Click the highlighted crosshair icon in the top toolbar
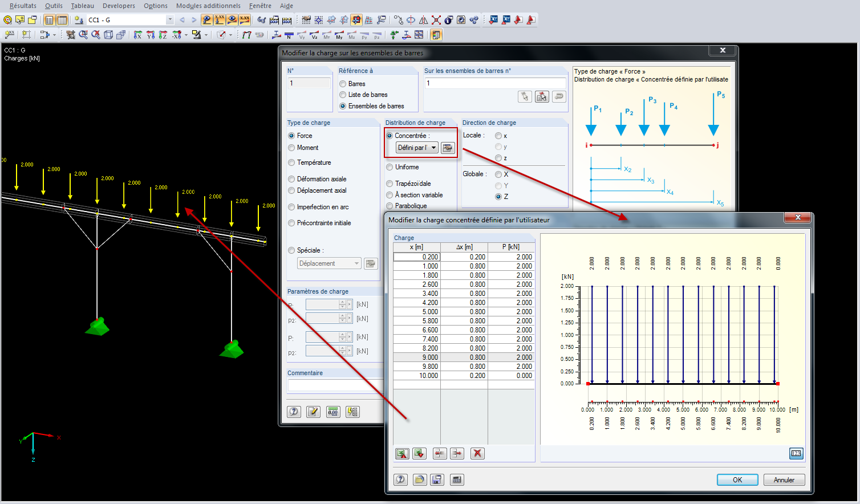Screen dimensions: 860x504 click(x=356, y=20)
